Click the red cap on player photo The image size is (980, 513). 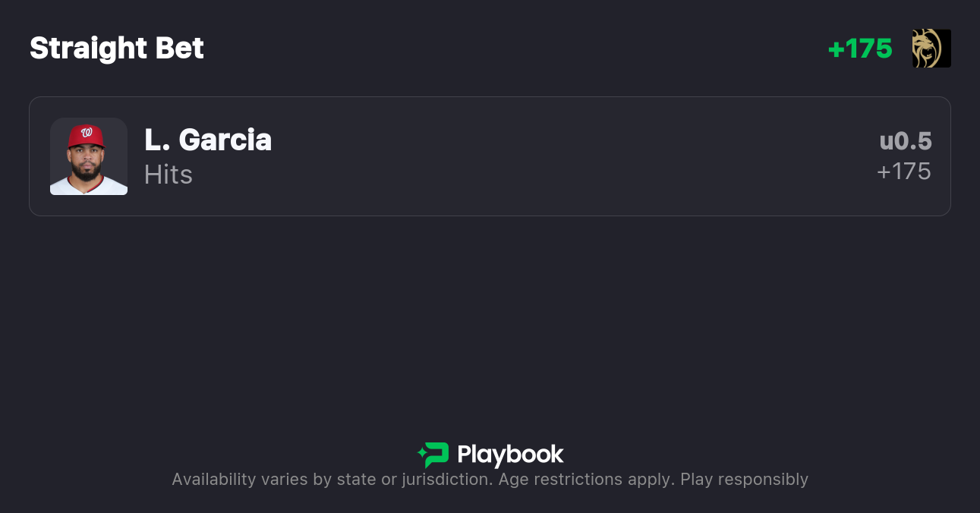pyautogui.click(x=86, y=137)
